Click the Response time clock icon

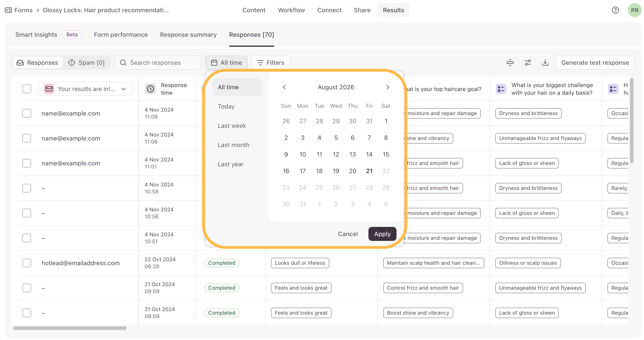point(150,89)
